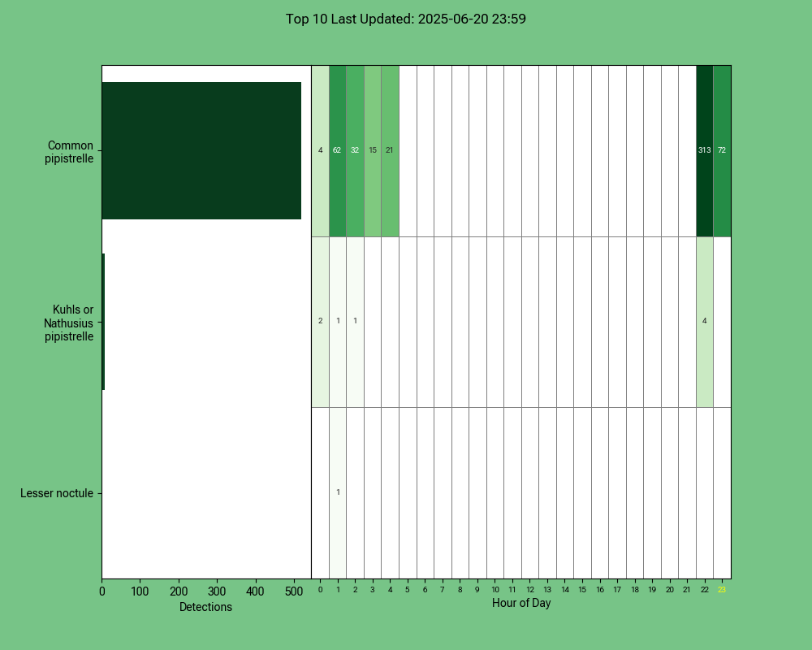Click hour 20 on the Hour of Day axis

pyautogui.click(x=670, y=590)
